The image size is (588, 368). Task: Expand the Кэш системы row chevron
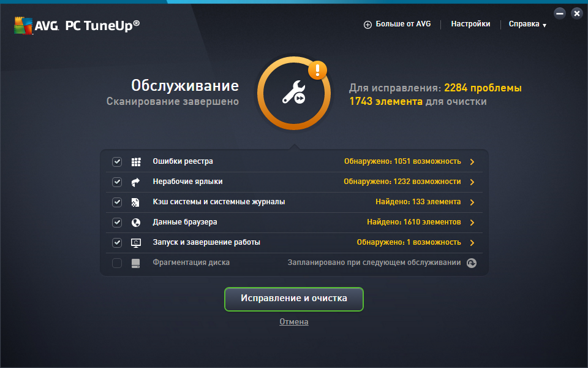click(x=472, y=202)
